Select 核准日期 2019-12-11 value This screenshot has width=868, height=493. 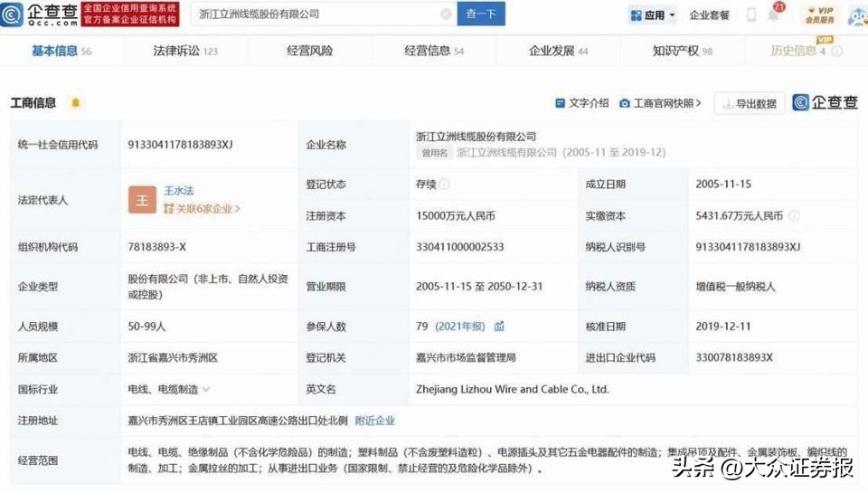[723, 327]
